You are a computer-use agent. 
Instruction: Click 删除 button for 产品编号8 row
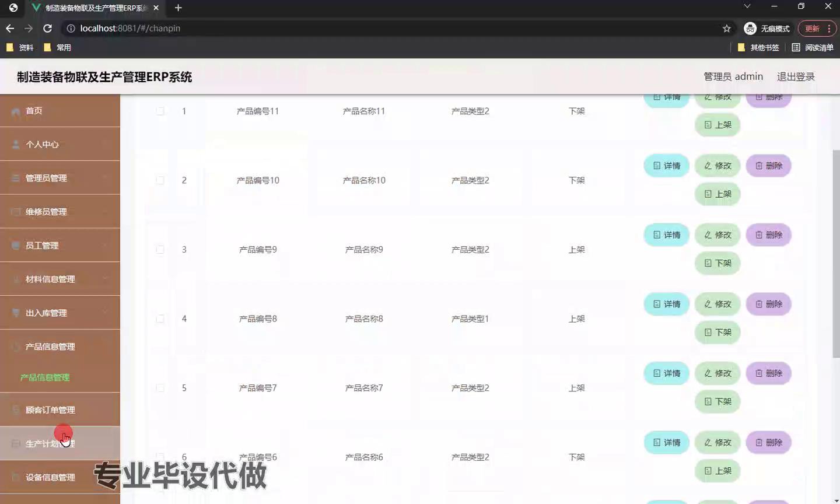[x=768, y=304]
